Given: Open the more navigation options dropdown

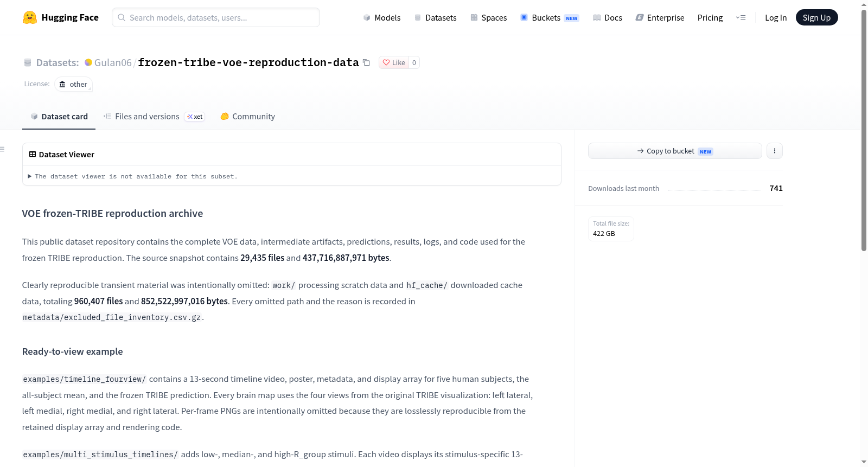Looking at the screenshot, I should click(x=741, y=17).
